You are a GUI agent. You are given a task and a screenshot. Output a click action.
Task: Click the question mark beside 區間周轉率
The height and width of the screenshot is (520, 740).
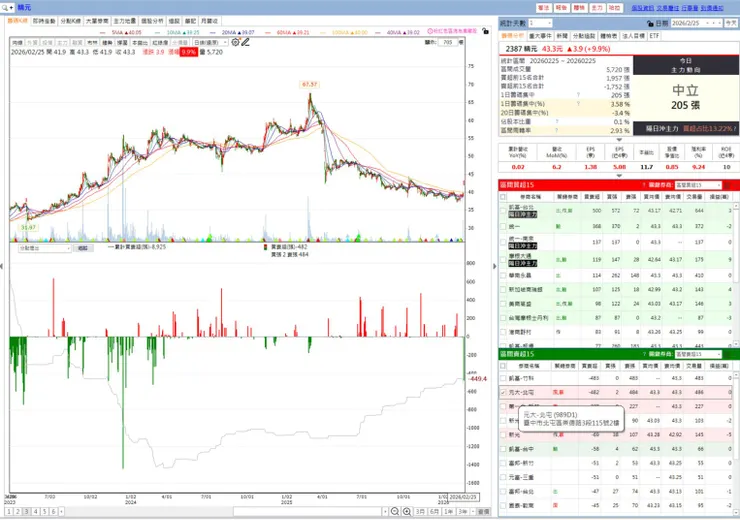point(556,130)
